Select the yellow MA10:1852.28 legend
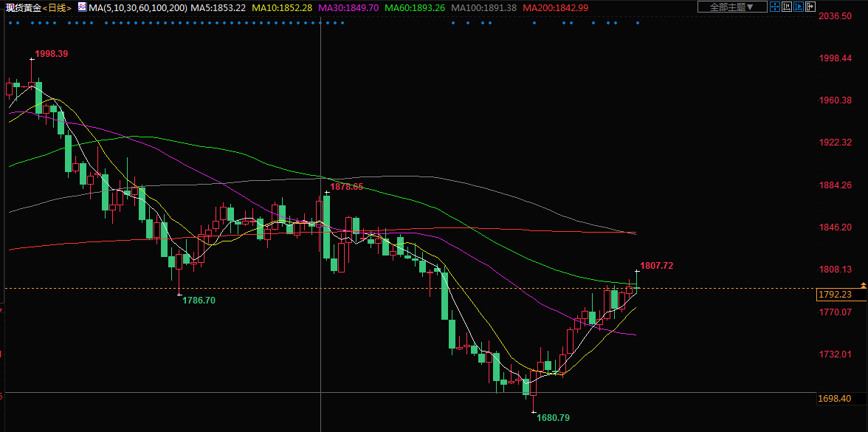Image resolution: width=868 pixels, height=432 pixels. pos(281,7)
